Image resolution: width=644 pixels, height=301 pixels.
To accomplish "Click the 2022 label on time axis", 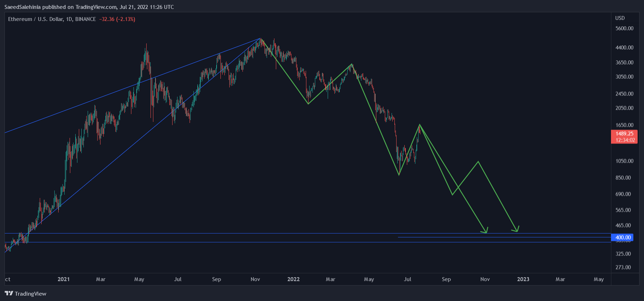I will pos(294,279).
